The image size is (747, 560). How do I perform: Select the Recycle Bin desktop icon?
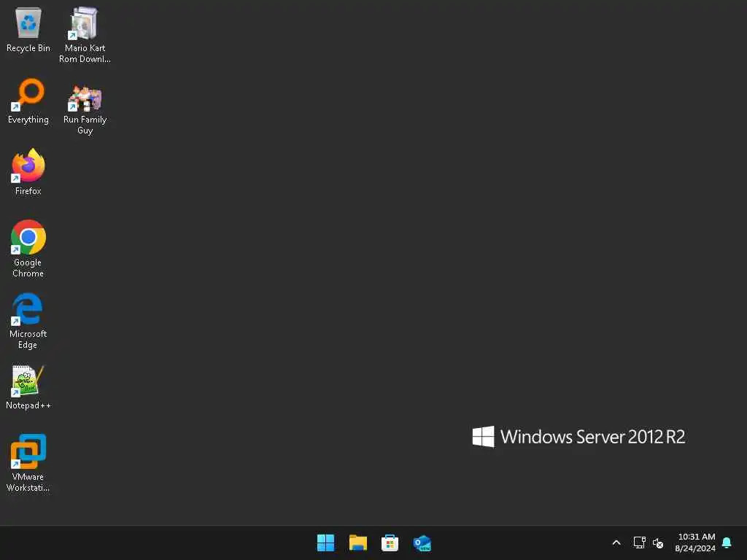click(x=28, y=29)
